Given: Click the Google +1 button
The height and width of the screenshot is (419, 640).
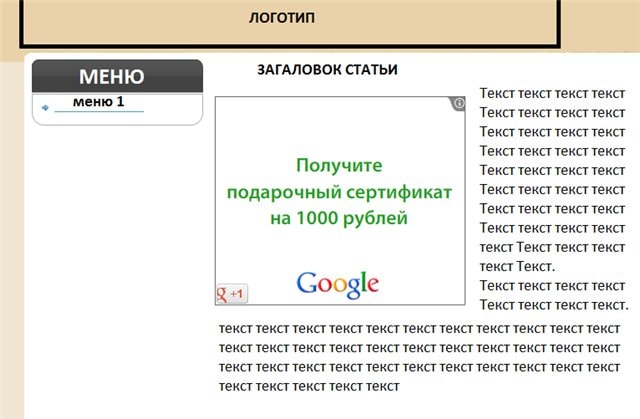Looking at the screenshot, I should coord(232,293).
